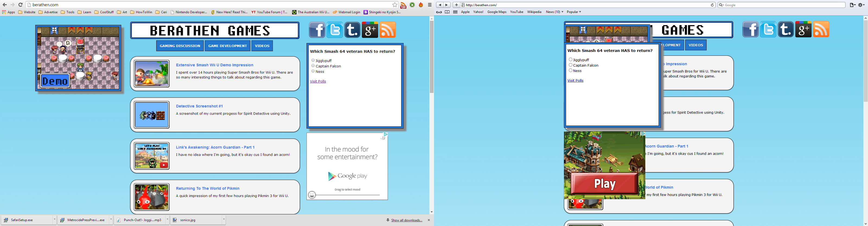The image size is (868, 226).
Task: Select Jigglypuff in the Chrome poll
Action: tap(313, 61)
